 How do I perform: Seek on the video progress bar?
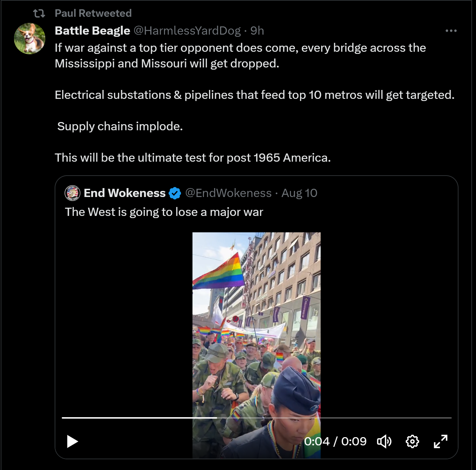(256, 418)
